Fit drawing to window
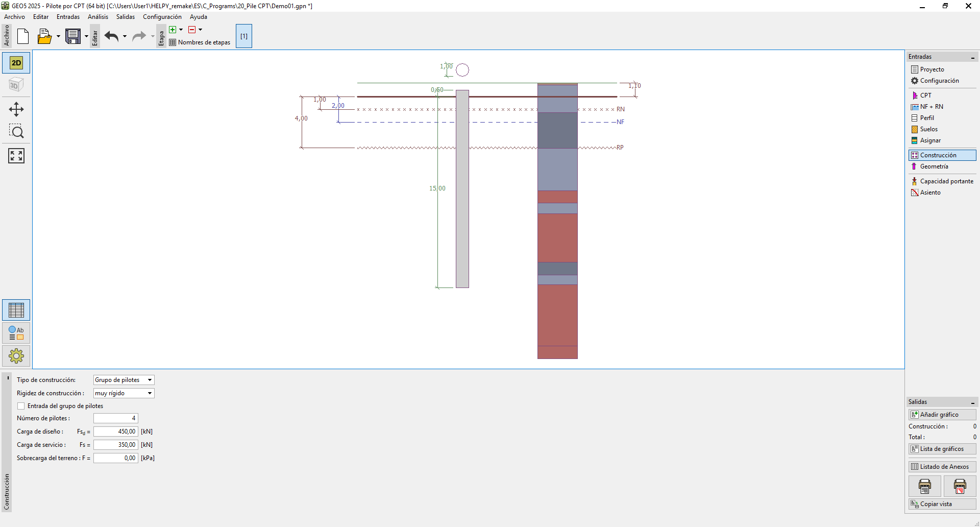 click(x=16, y=156)
